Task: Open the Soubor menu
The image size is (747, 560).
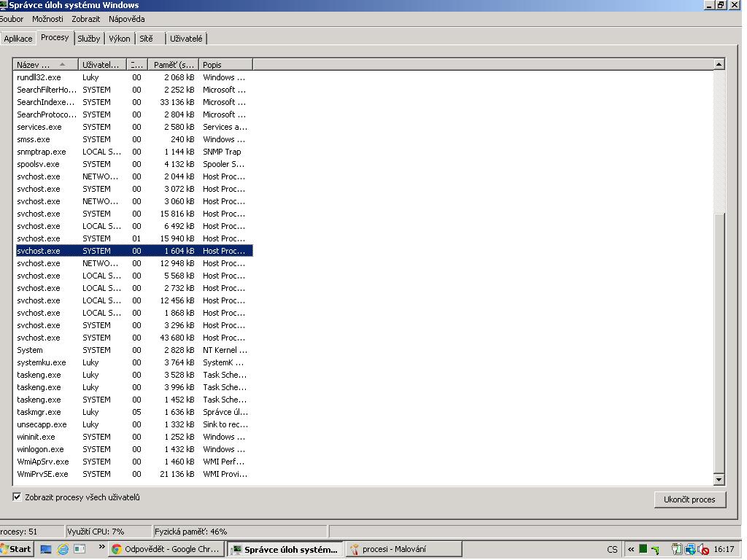Action: coord(12,19)
